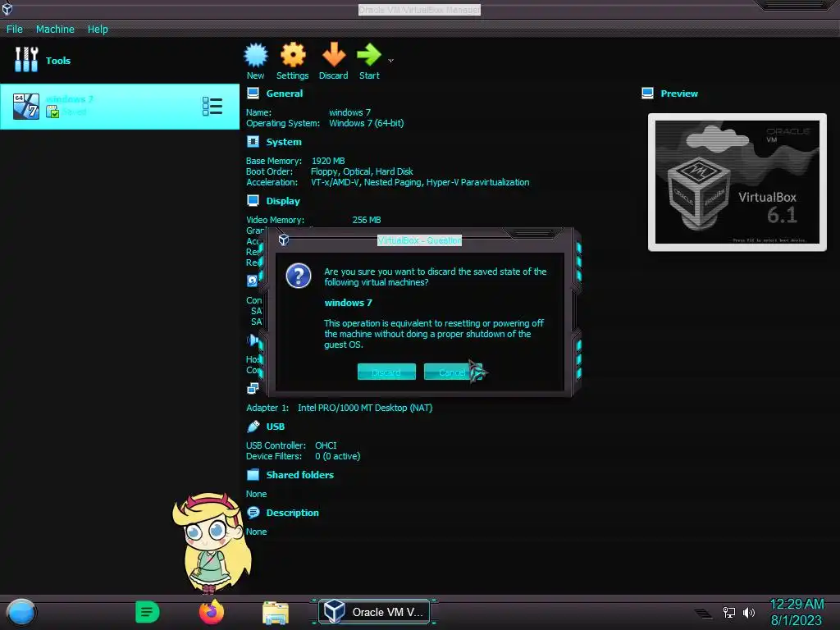Screen dimensions: 840x630
Task: Click the USB section plug icon
Action: click(x=253, y=427)
